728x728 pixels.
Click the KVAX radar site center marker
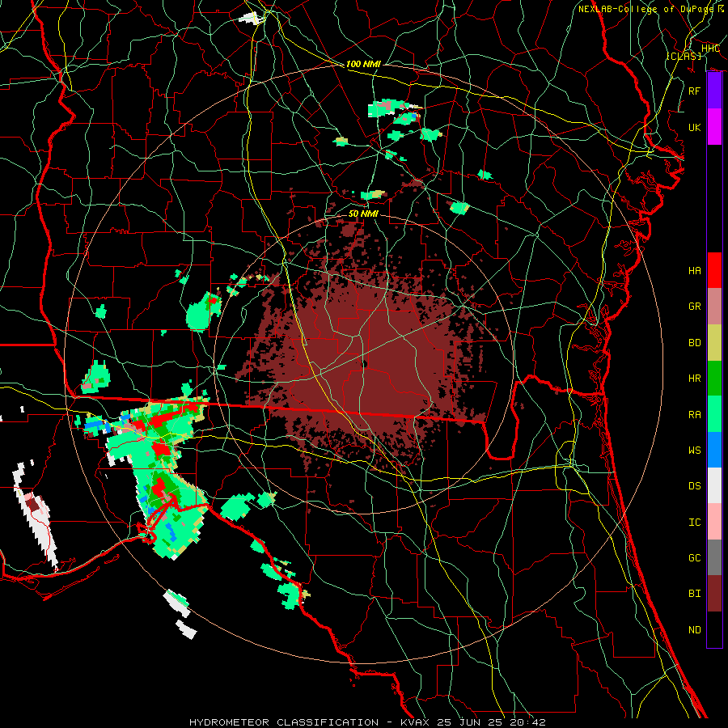365,363
